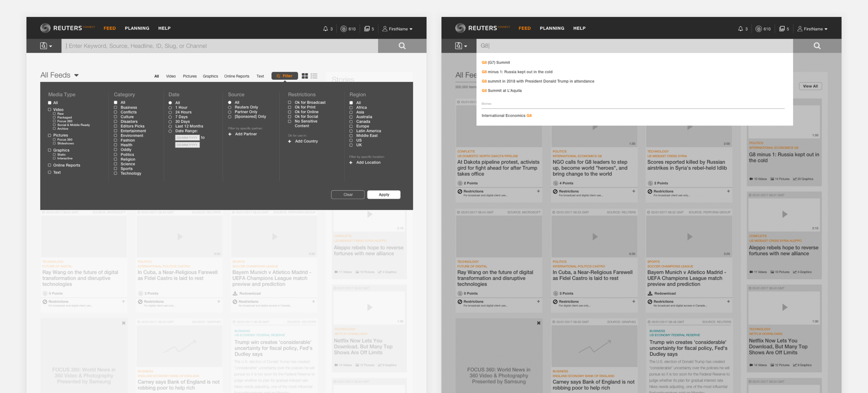This screenshot has width=868, height=393.
Task: Click notification bell in left window header
Action: pyautogui.click(x=325, y=29)
